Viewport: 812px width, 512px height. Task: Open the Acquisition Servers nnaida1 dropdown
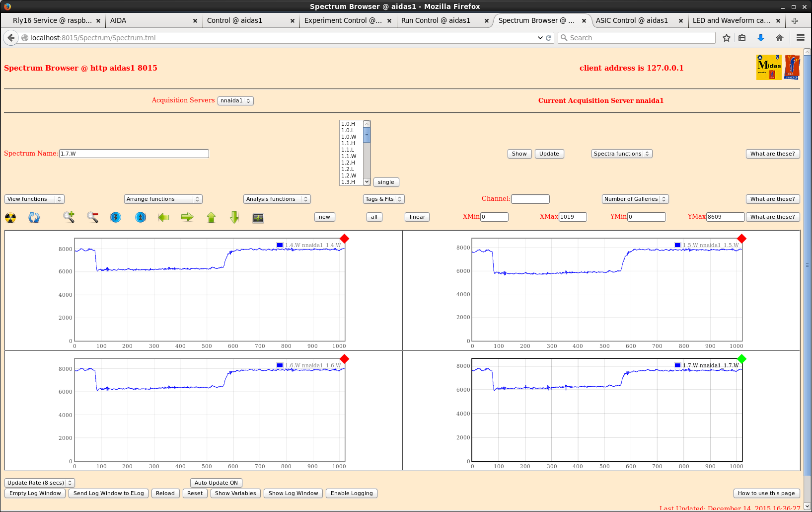235,100
